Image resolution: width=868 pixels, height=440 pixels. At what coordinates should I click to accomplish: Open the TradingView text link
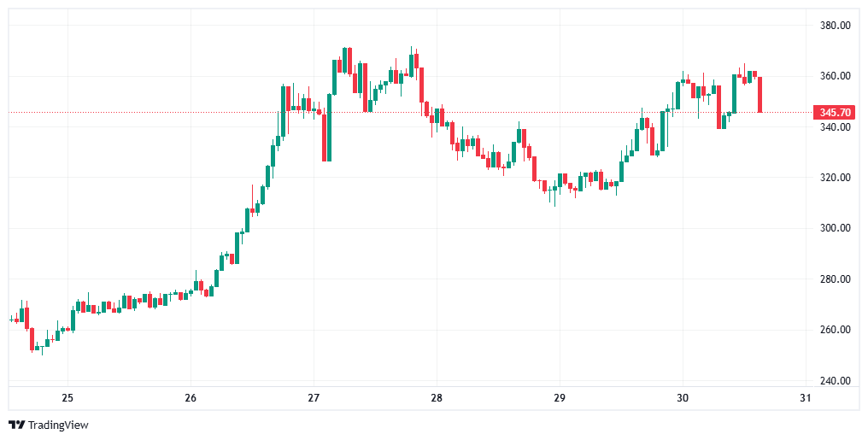coord(58,425)
